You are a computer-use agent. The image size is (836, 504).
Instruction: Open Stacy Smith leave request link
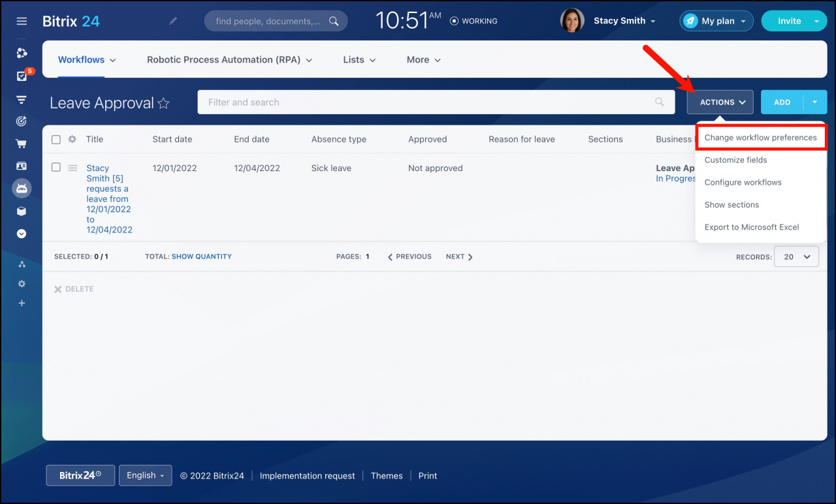109,198
